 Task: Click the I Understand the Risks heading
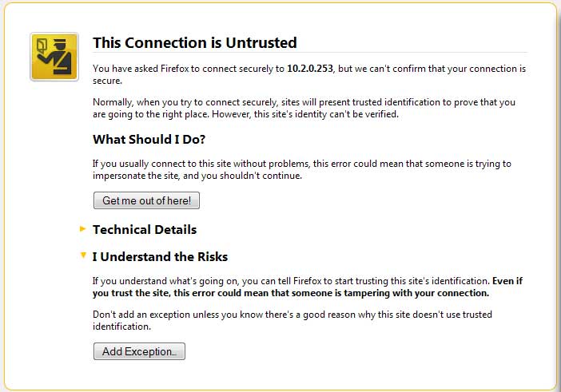(x=160, y=257)
